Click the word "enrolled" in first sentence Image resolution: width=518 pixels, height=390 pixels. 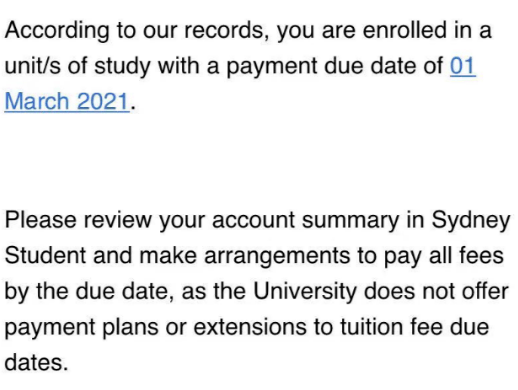tap(405, 30)
